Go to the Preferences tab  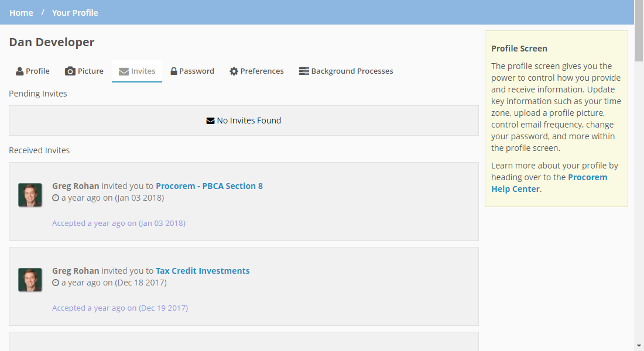coord(256,71)
